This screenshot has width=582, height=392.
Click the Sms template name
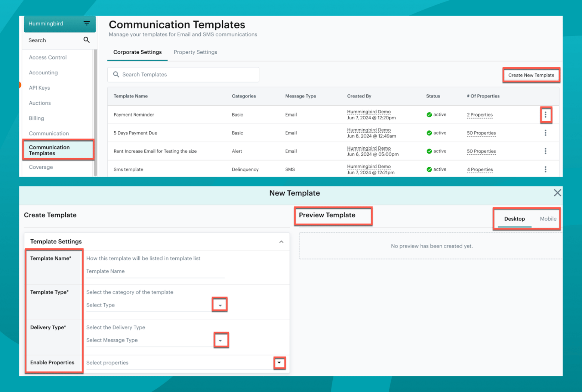(128, 169)
